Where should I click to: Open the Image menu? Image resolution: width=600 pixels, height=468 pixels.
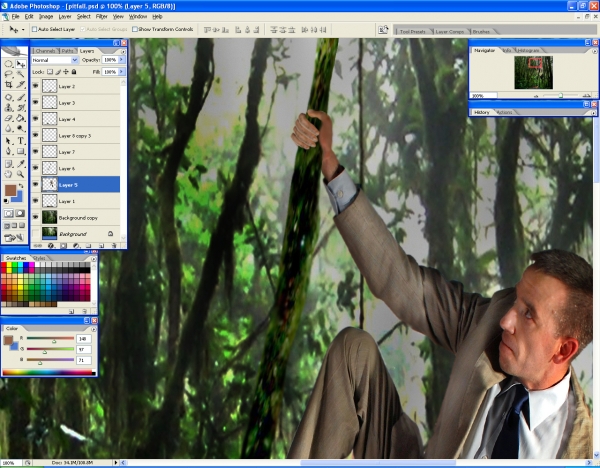[x=46, y=16]
